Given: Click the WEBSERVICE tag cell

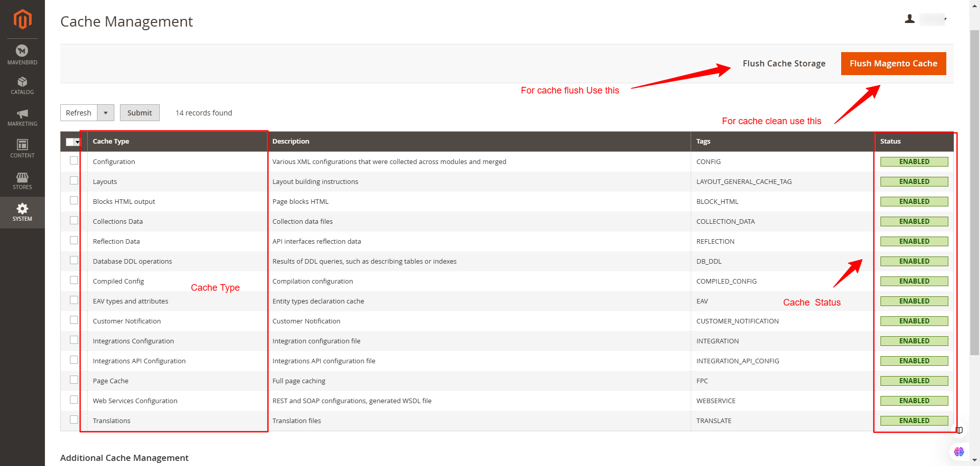Looking at the screenshot, I should (716, 401).
